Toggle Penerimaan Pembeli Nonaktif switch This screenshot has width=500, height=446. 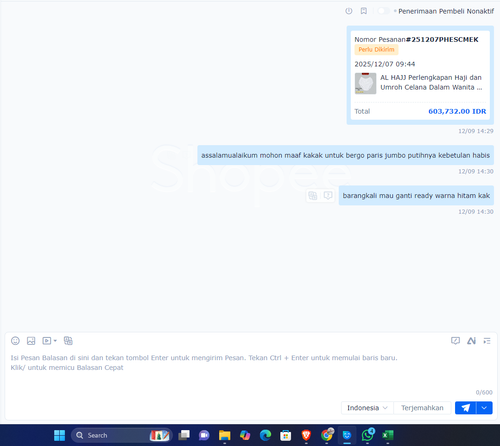pyautogui.click(x=383, y=11)
